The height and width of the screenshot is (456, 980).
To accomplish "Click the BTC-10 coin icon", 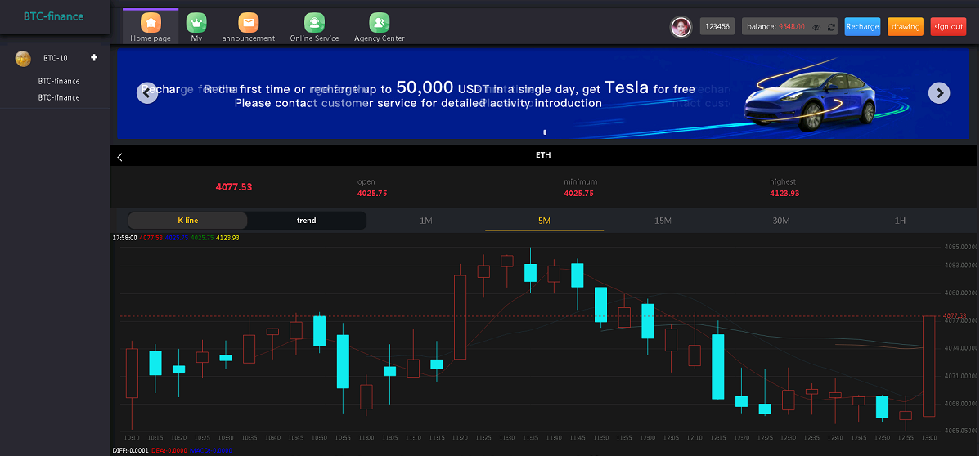I will click(x=23, y=58).
